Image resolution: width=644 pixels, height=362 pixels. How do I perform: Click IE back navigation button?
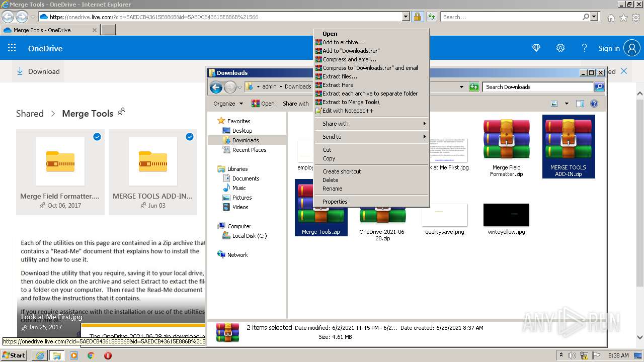coord(8,17)
